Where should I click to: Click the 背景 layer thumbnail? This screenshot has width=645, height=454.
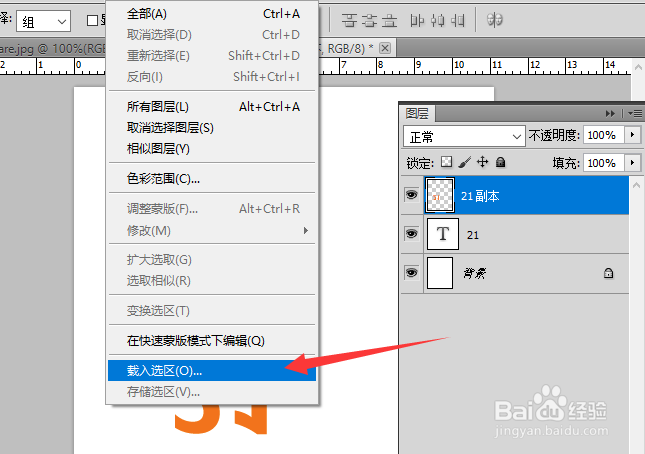pyautogui.click(x=440, y=273)
